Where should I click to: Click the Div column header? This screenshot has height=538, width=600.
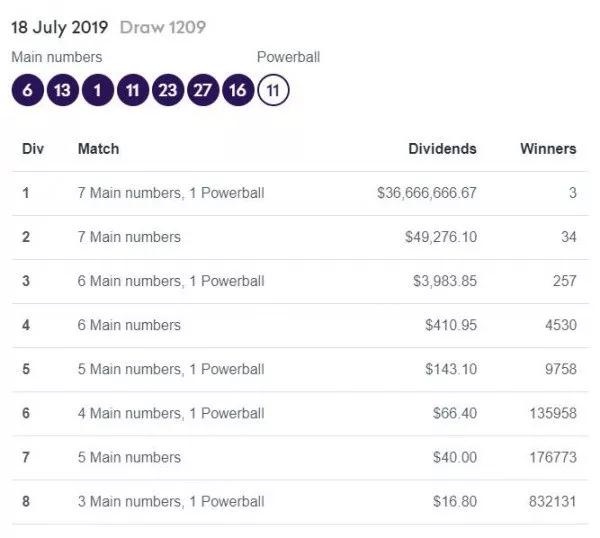33,149
